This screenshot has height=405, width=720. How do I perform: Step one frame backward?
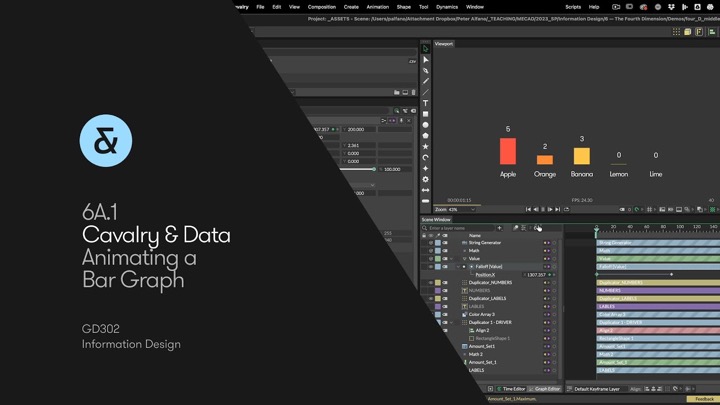tap(535, 209)
